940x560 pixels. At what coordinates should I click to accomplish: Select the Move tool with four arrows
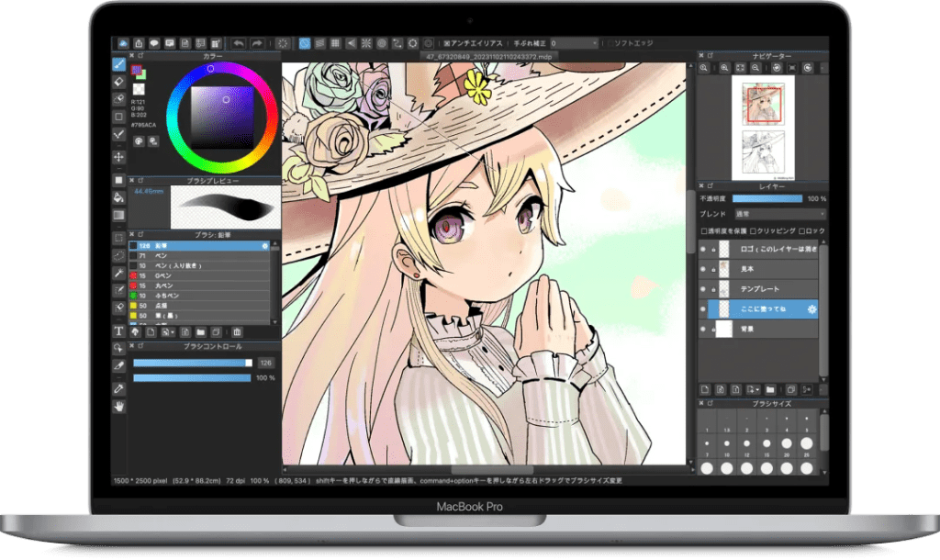coord(118,157)
